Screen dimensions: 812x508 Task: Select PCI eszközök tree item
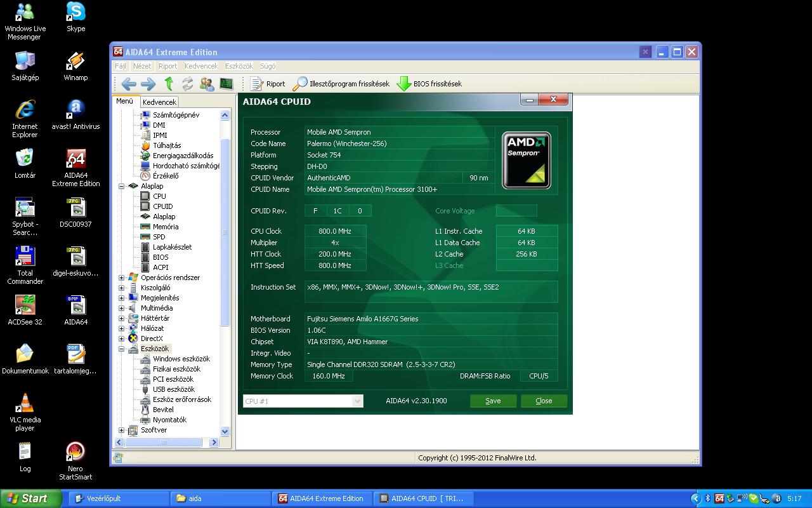(x=173, y=379)
